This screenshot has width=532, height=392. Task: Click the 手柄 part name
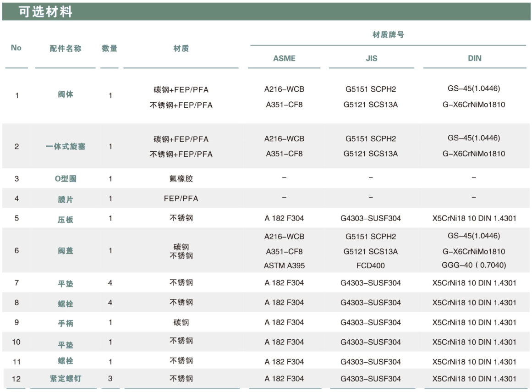(x=66, y=323)
